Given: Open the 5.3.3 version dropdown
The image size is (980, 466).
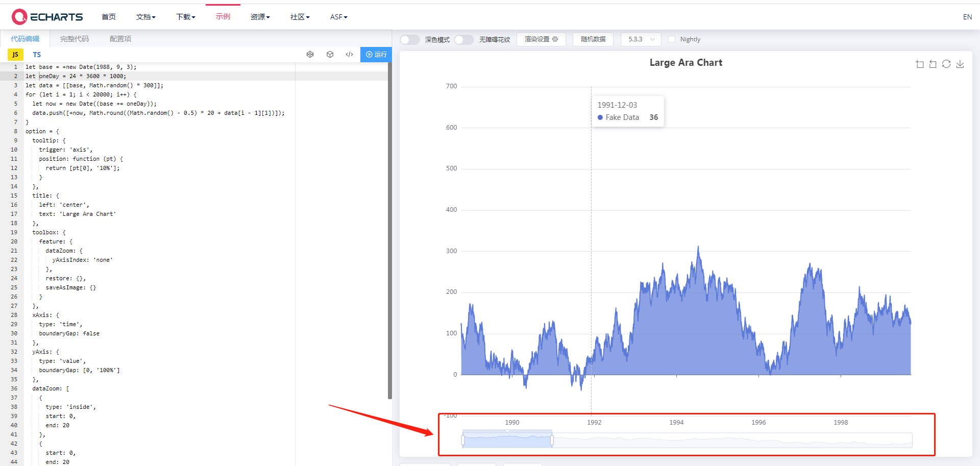Looking at the screenshot, I should pos(641,39).
